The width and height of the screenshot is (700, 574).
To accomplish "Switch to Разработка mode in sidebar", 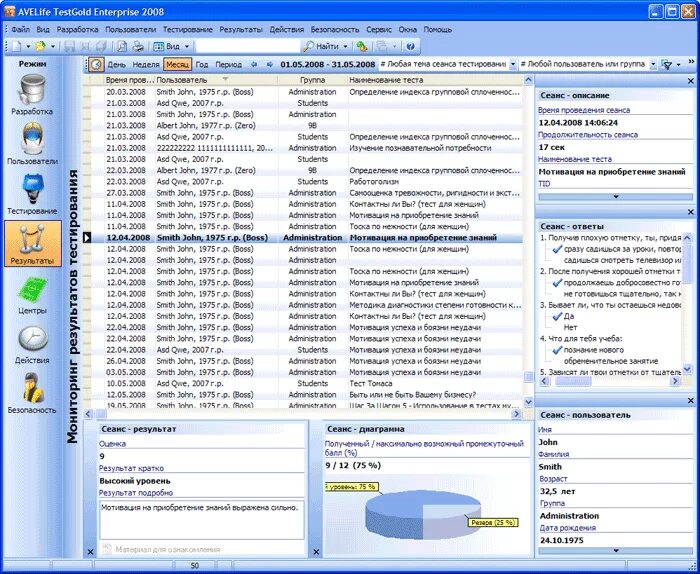I will tap(32, 94).
